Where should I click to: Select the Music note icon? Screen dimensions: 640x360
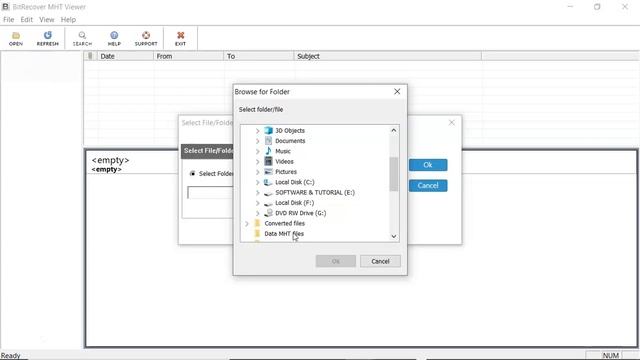[268, 151]
